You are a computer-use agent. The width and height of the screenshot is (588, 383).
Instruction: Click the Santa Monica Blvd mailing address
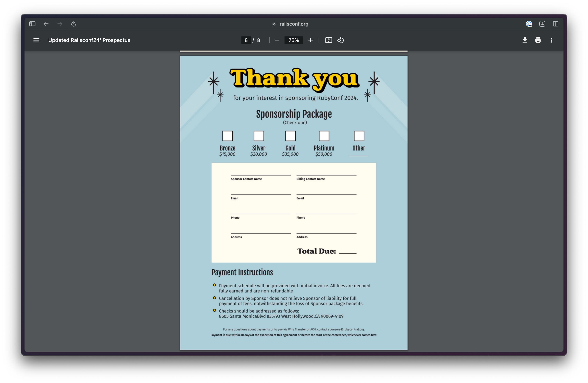(x=281, y=316)
